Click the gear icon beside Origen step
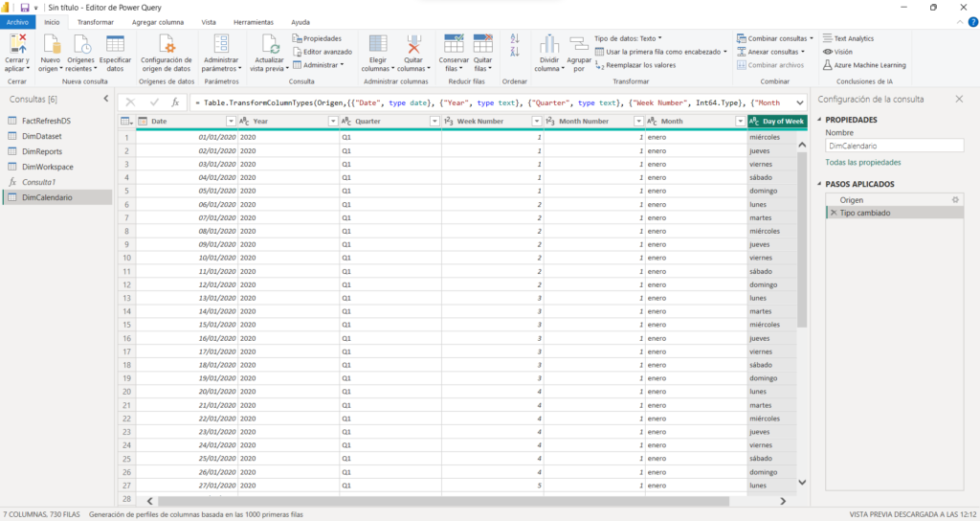The height and width of the screenshot is (521, 980). click(954, 199)
